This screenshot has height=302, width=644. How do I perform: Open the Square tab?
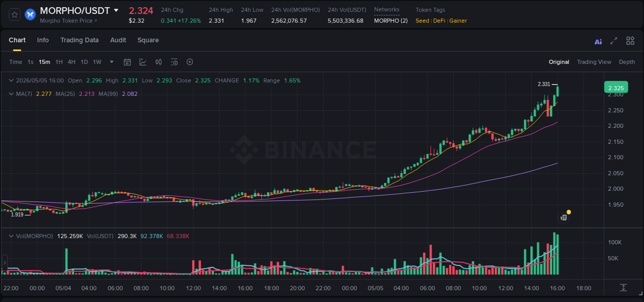click(x=148, y=40)
